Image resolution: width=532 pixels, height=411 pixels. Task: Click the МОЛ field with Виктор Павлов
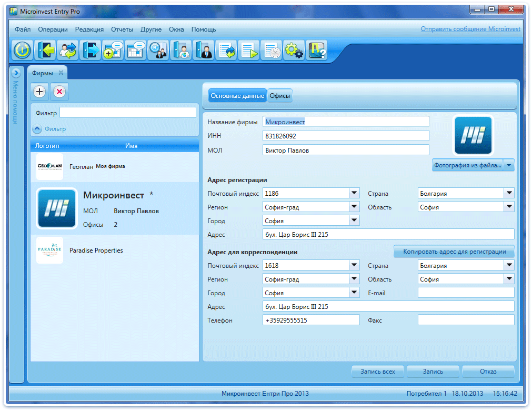click(x=346, y=151)
